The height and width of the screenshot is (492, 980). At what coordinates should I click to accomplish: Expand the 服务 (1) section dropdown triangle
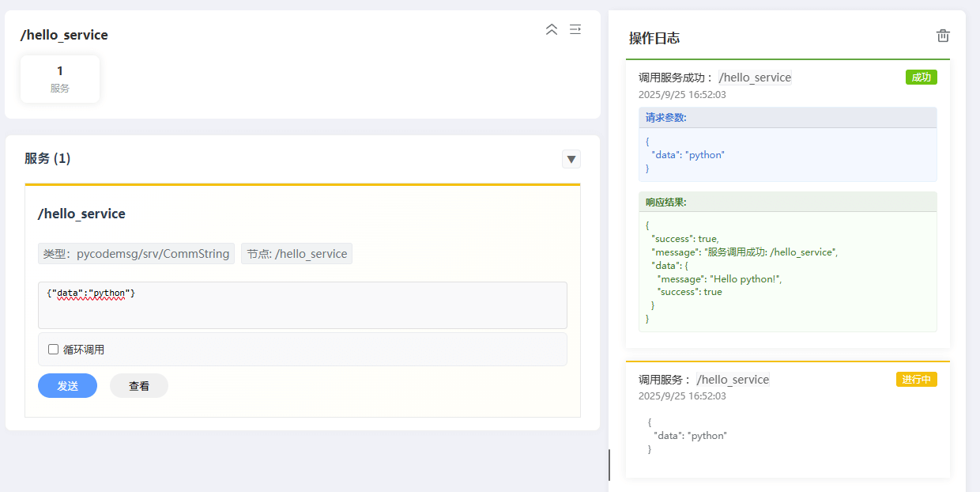pyautogui.click(x=571, y=159)
